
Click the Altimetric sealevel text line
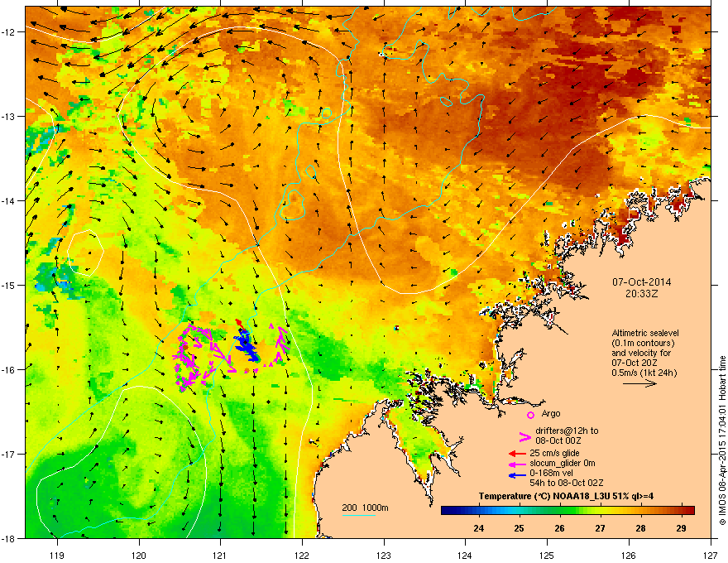click(645, 333)
